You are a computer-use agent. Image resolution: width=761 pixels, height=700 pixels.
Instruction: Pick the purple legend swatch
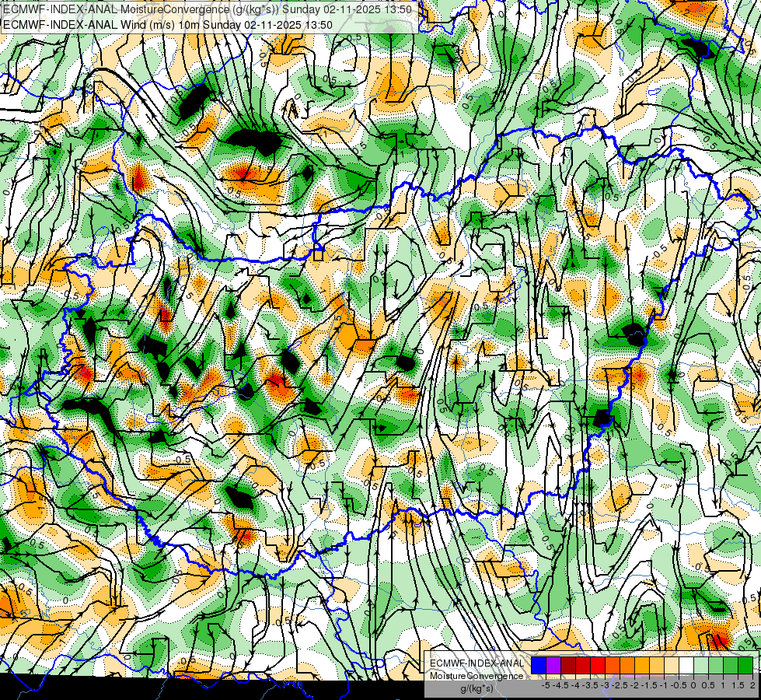coord(553,666)
